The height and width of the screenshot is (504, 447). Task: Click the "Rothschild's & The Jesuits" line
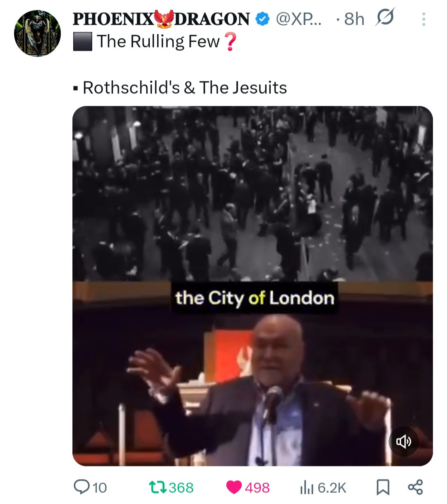point(185,88)
